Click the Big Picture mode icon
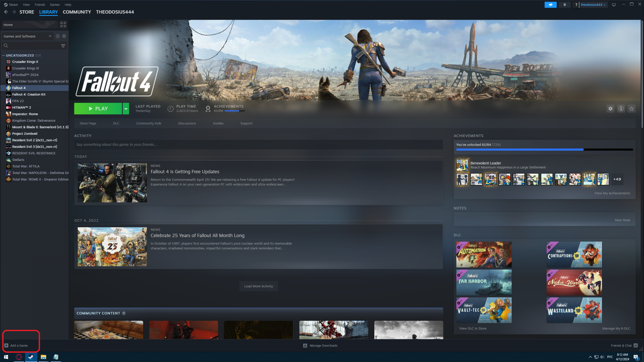 [614, 5]
